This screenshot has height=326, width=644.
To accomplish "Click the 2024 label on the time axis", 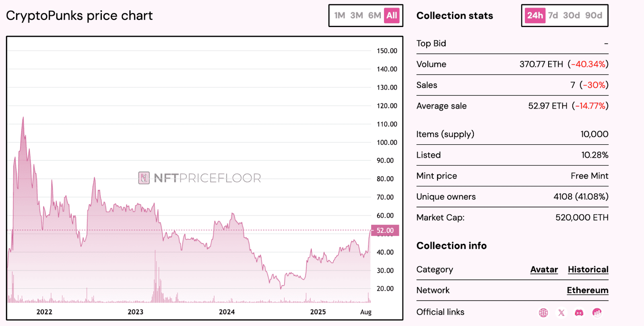I will [x=227, y=312].
